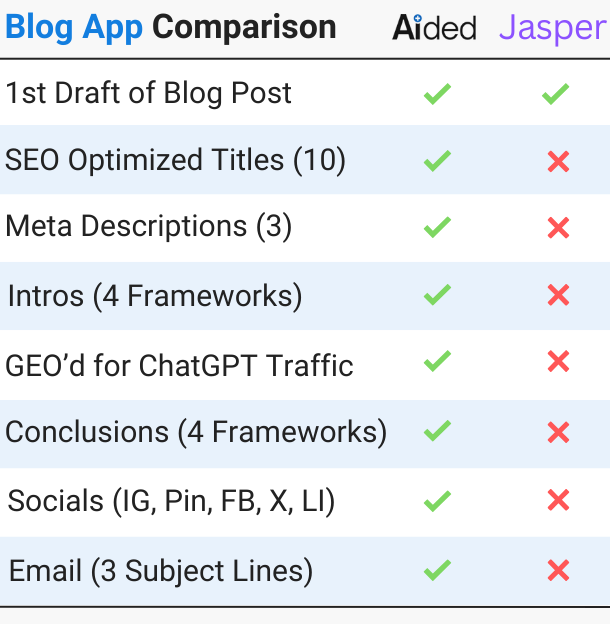Select the Conclusions (4 Frameworks) label
610x624 pixels.
tap(196, 432)
